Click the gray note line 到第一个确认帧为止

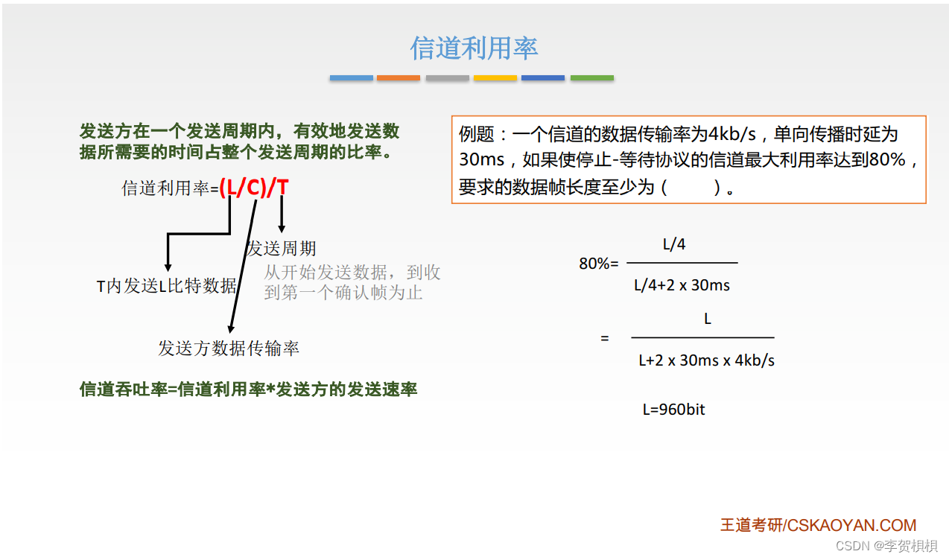coord(343,292)
